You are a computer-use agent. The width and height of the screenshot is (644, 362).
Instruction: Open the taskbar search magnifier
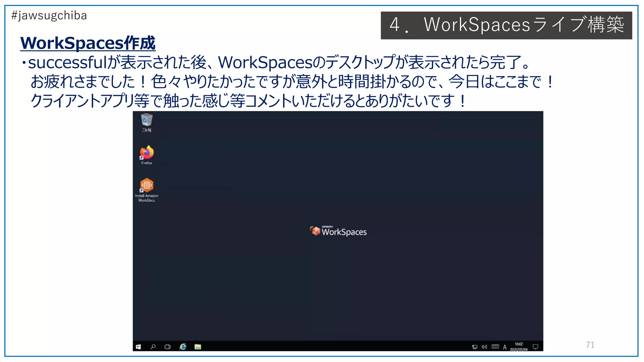153,347
